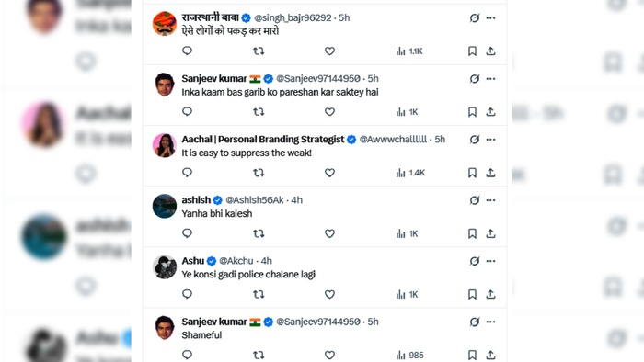Click ashish's profile avatar
Viewport: 644px width, 362px height.
[x=165, y=206]
